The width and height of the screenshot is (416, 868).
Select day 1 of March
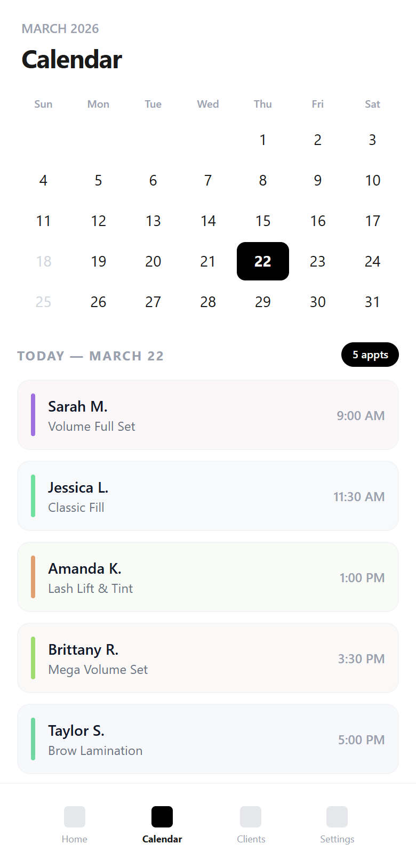click(x=263, y=140)
